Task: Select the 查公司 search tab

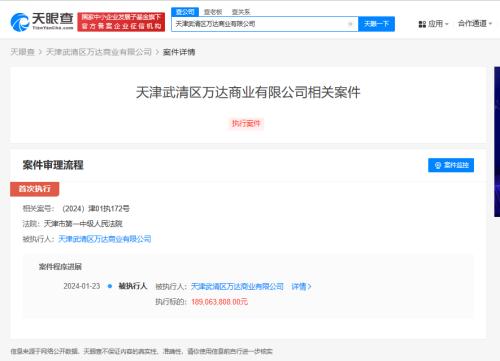Action: (185, 12)
